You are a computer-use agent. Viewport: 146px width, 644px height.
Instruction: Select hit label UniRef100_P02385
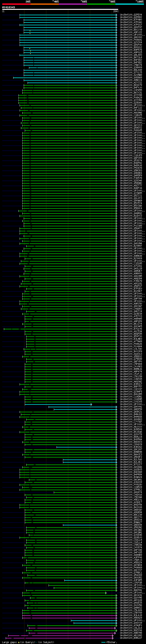[x=131, y=226]
